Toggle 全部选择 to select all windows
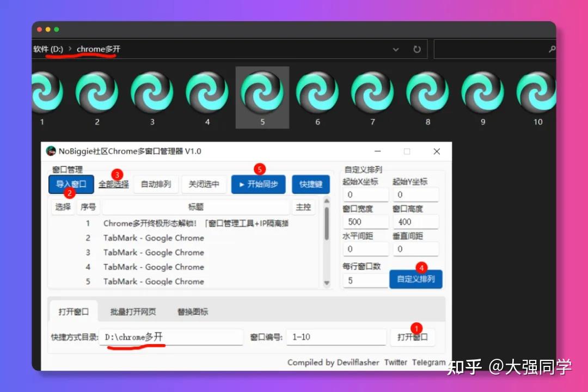588x392 pixels. click(x=114, y=184)
